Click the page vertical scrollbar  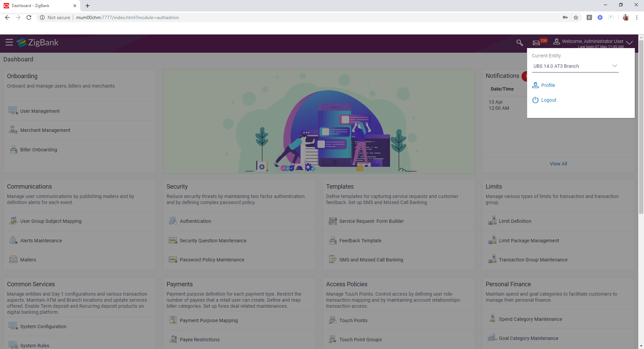coord(641,128)
